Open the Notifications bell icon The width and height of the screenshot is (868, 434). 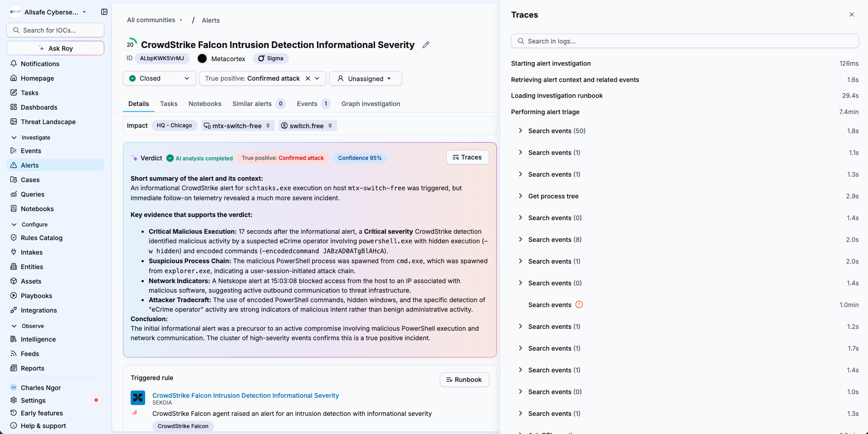point(14,63)
